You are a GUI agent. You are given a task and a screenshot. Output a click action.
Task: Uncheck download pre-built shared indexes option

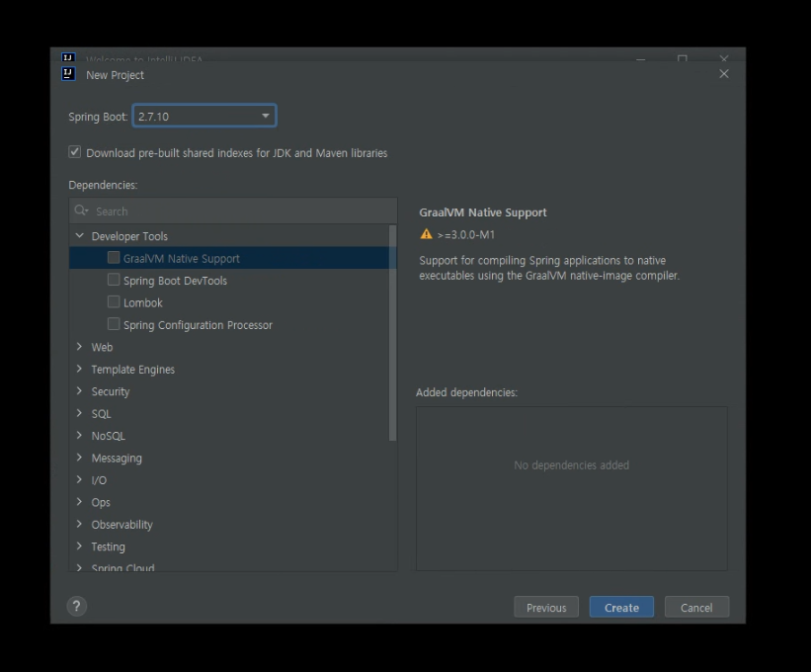(74, 152)
